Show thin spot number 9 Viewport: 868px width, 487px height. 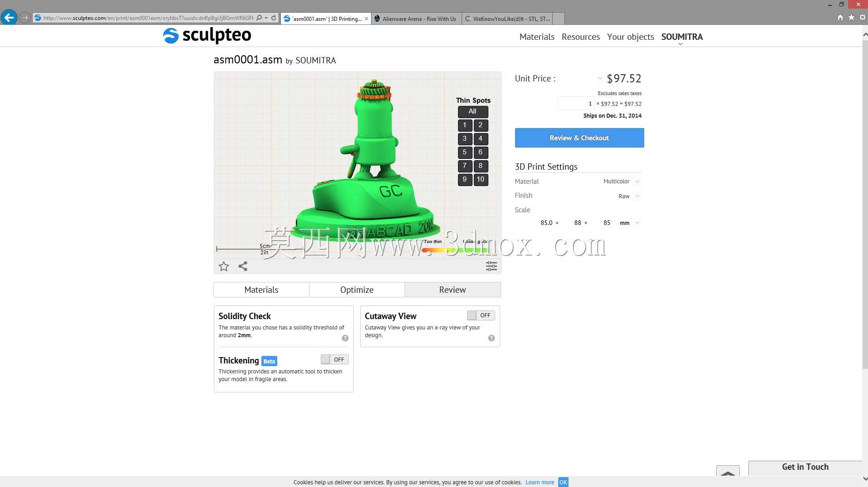465,180
